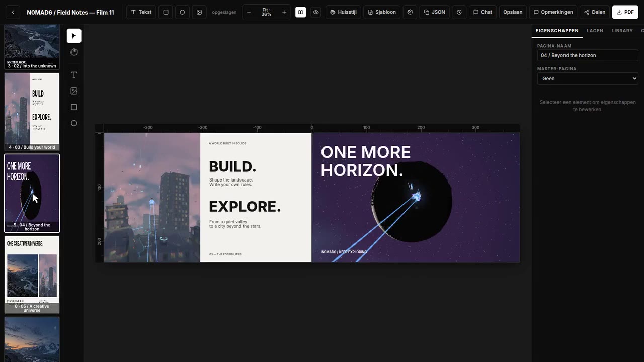The image size is (644, 362).
Task: Open Opmerkingen comments
Action: point(553,12)
